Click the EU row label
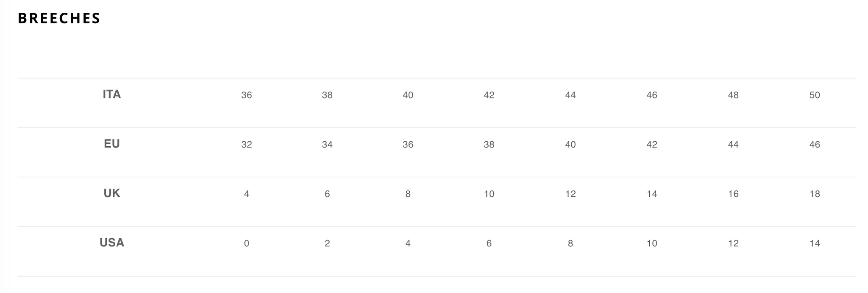Screen dimensions: 868x293 (x=112, y=144)
